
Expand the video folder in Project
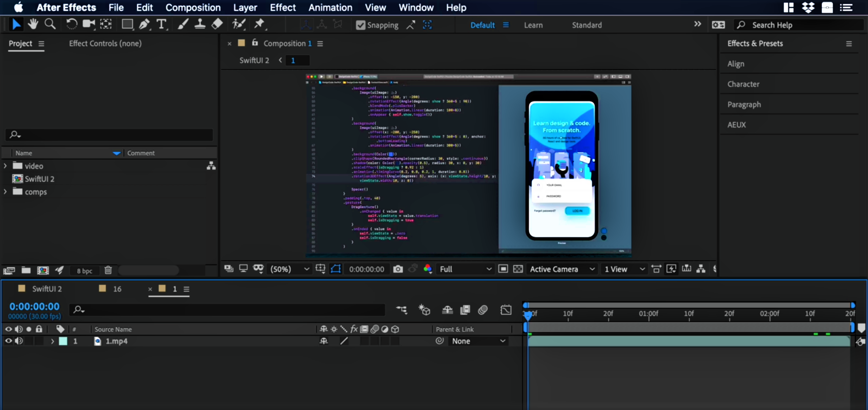(5, 166)
